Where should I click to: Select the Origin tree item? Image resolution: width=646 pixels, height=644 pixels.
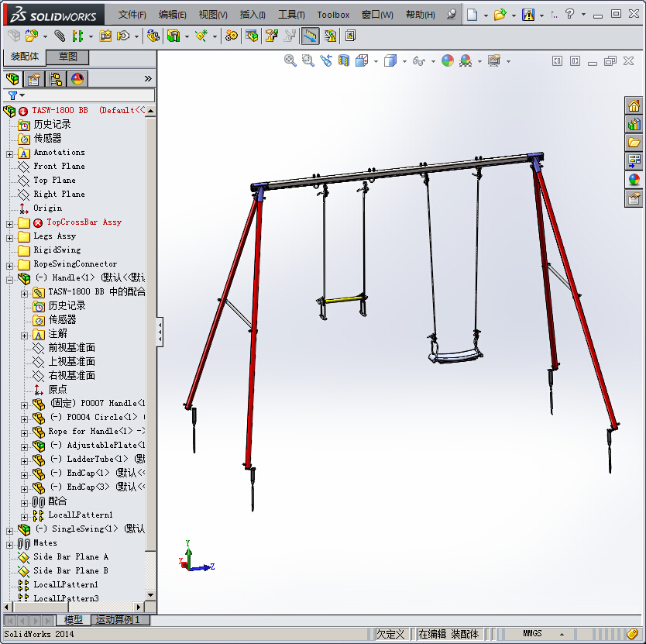pos(48,208)
